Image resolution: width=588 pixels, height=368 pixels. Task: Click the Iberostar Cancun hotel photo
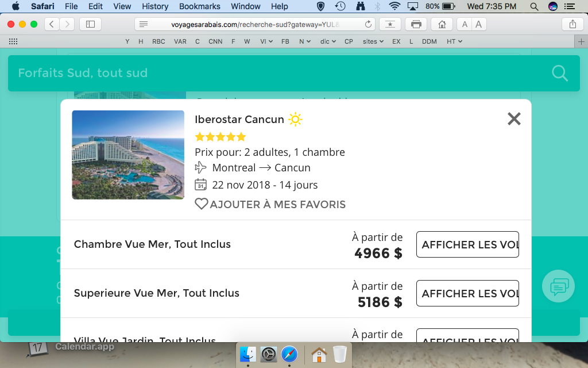coord(128,155)
